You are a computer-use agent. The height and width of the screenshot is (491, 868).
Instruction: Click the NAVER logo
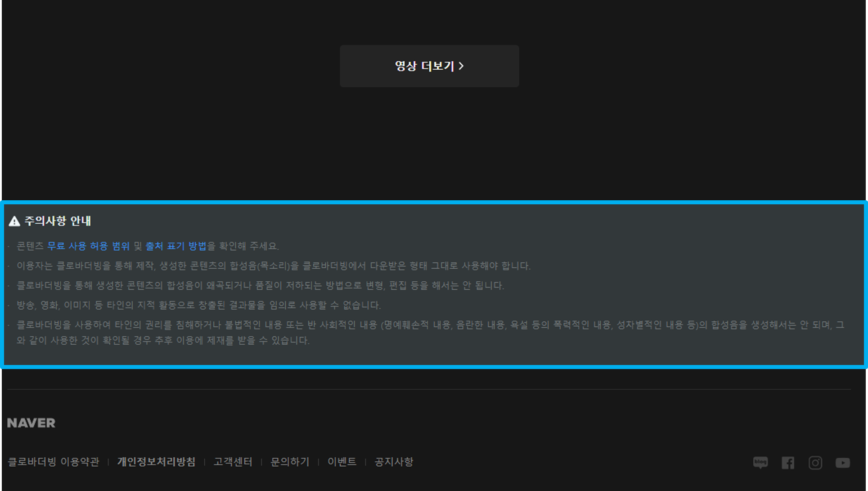31,423
